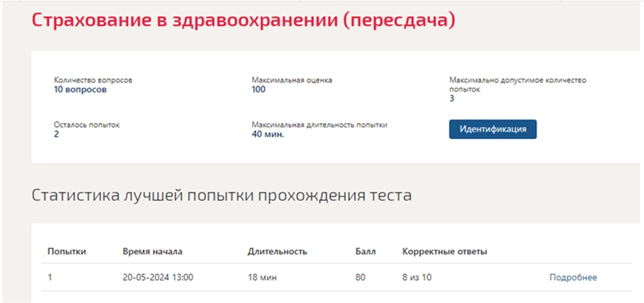Click the score value 80 in the table
644x303 pixels.
[360, 277]
